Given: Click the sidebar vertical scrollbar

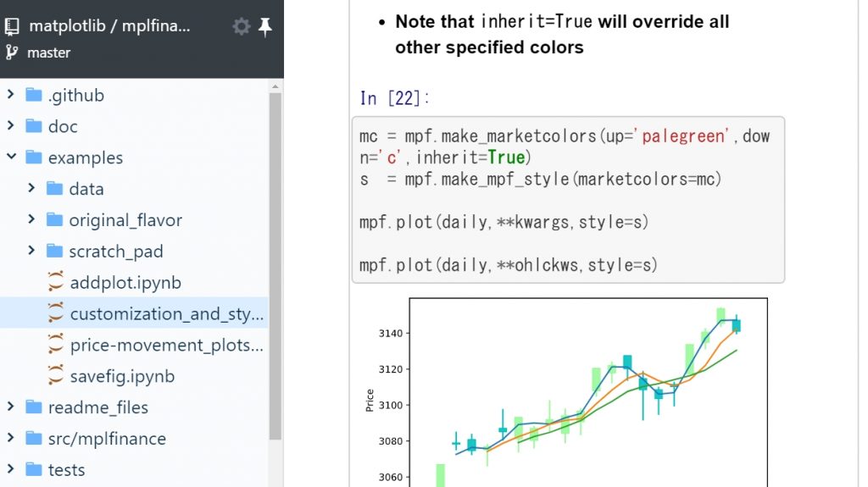Looking at the screenshot, I should pos(275,254).
